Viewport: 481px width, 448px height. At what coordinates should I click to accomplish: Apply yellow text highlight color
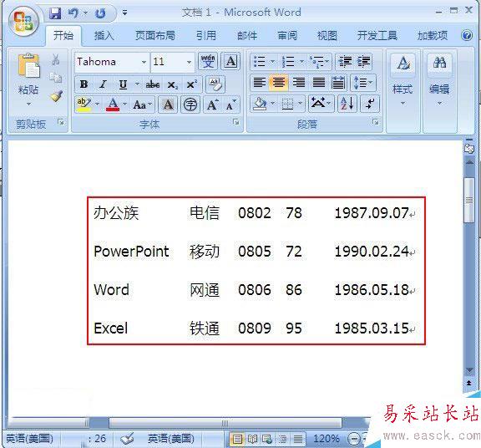point(84,104)
